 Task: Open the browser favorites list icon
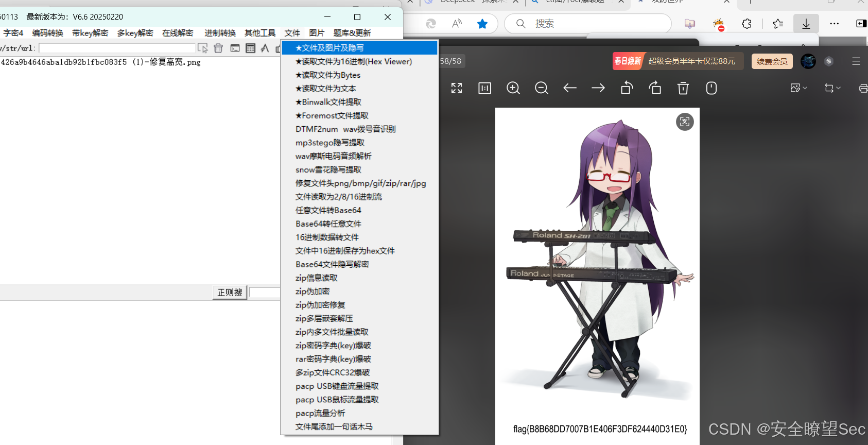(778, 24)
